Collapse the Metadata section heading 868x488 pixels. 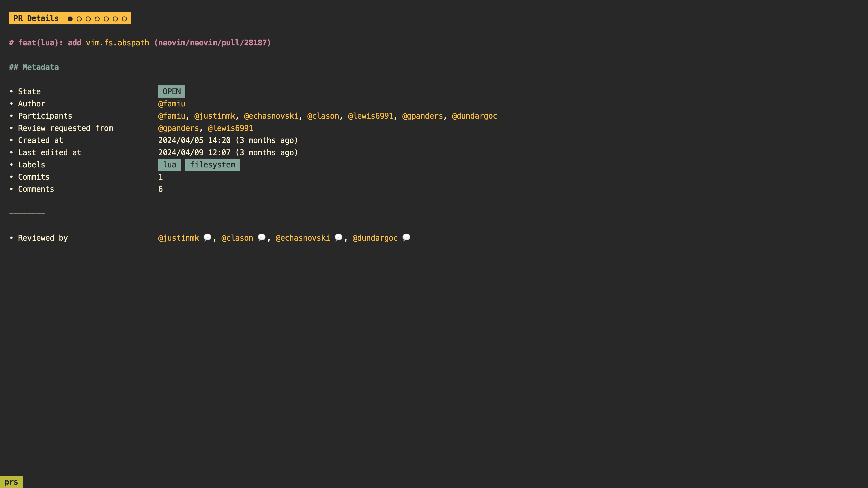coord(34,67)
